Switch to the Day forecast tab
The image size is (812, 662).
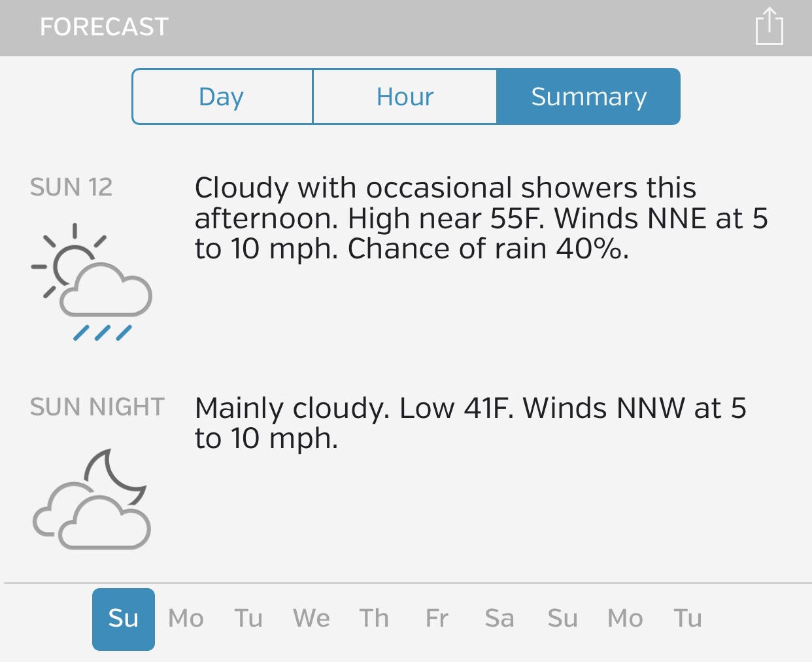click(222, 97)
